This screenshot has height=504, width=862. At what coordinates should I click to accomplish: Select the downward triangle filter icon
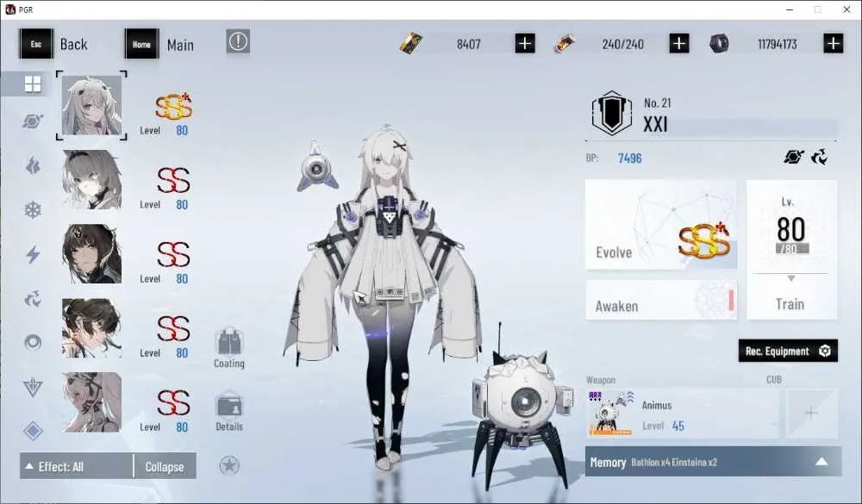[x=33, y=388]
